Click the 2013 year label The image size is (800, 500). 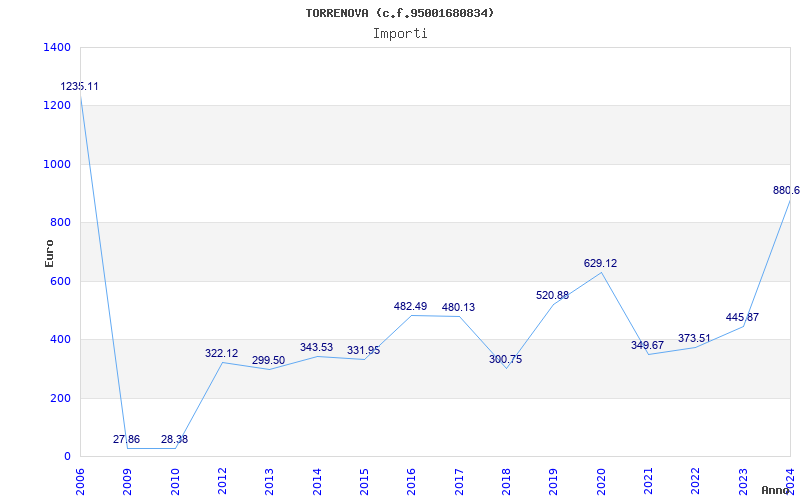(269, 482)
